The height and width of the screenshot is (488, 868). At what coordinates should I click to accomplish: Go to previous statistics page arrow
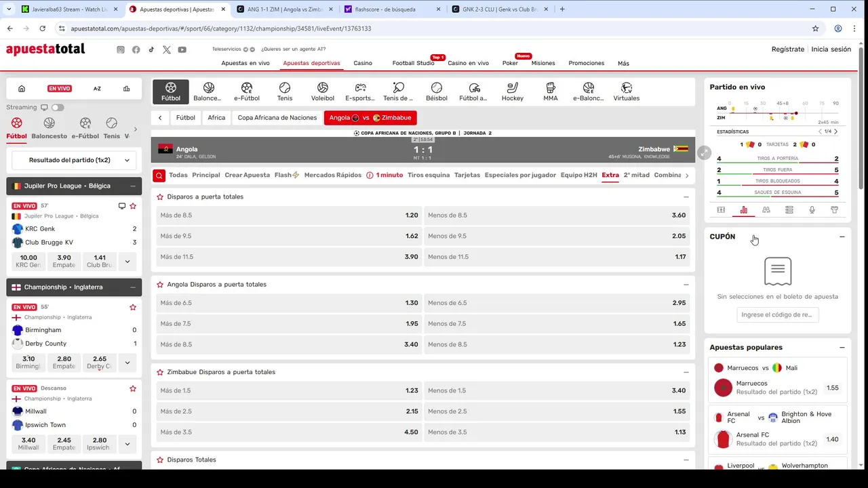click(820, 131)
